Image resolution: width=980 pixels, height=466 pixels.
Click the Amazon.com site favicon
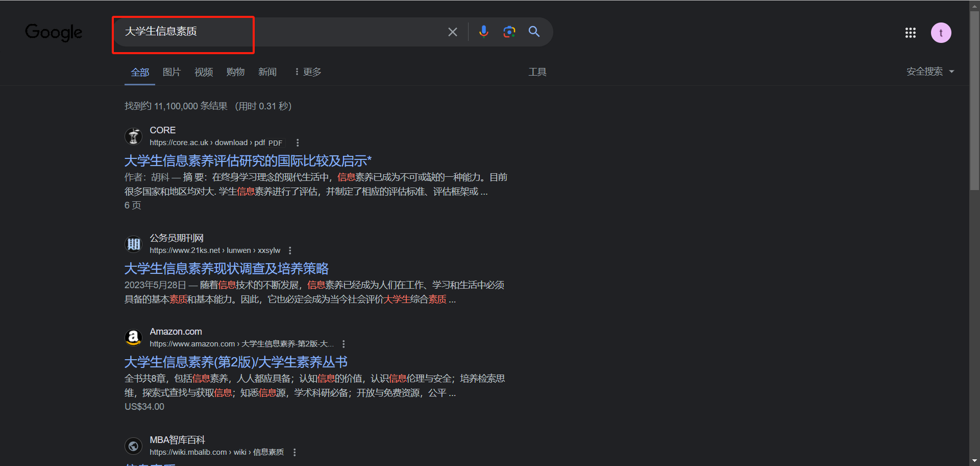133,338
